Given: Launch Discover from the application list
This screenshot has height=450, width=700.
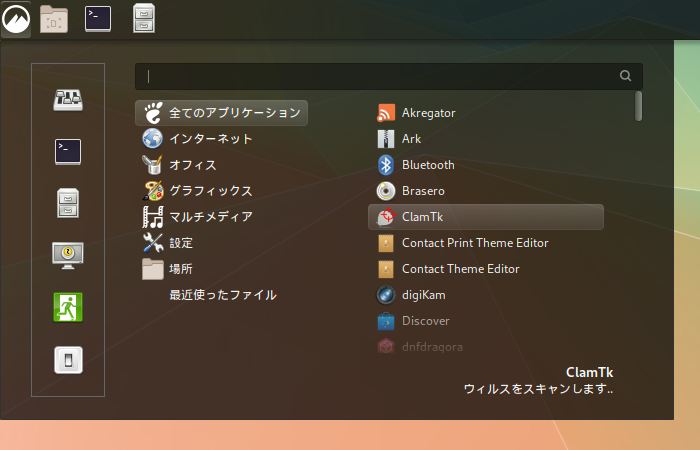Looking at the screenshot, I should (x=486, y=321).
